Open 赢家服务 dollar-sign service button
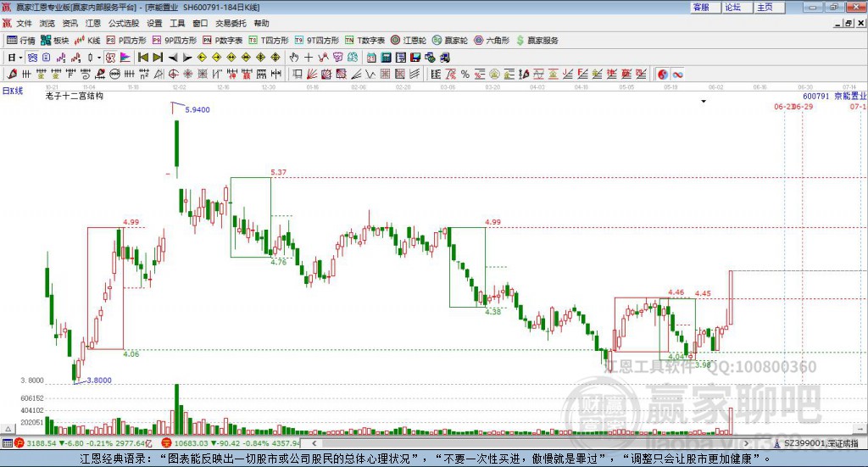This screenshot has width=868, height=467. point(537,41)
